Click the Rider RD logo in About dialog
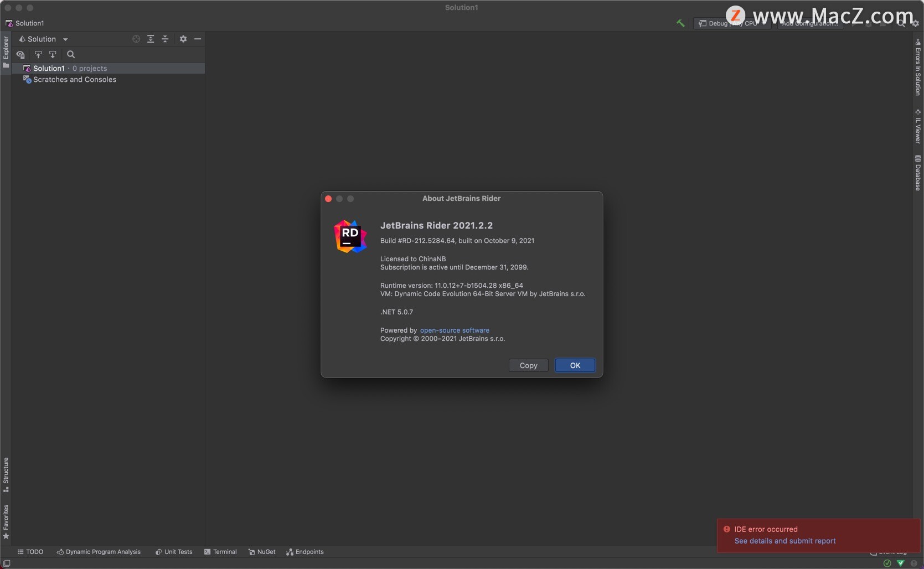Screen dimensions: 924x569 coord(350,236)
